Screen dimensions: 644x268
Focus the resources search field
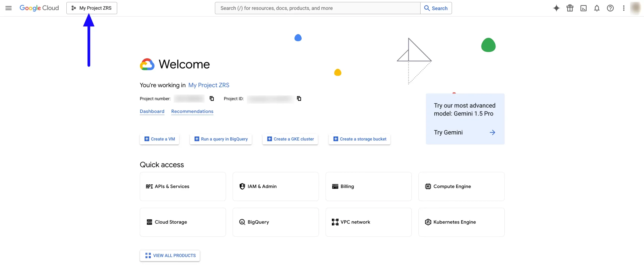317,8
